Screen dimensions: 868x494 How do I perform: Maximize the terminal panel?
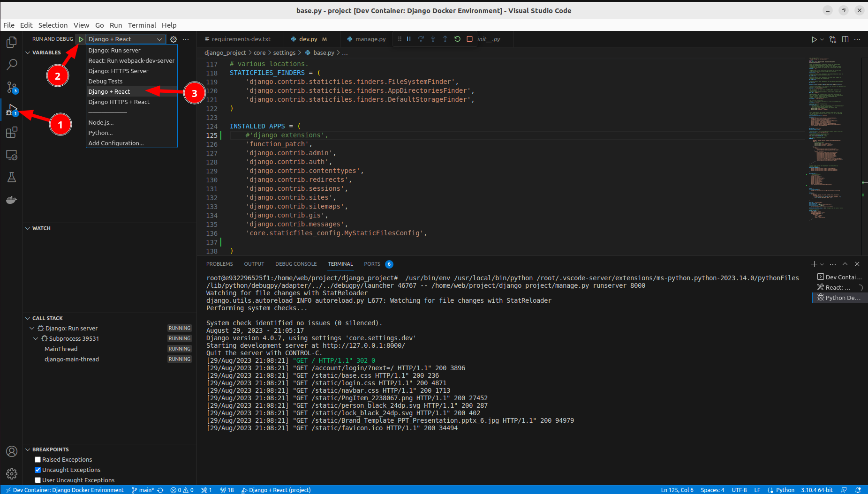845,264
